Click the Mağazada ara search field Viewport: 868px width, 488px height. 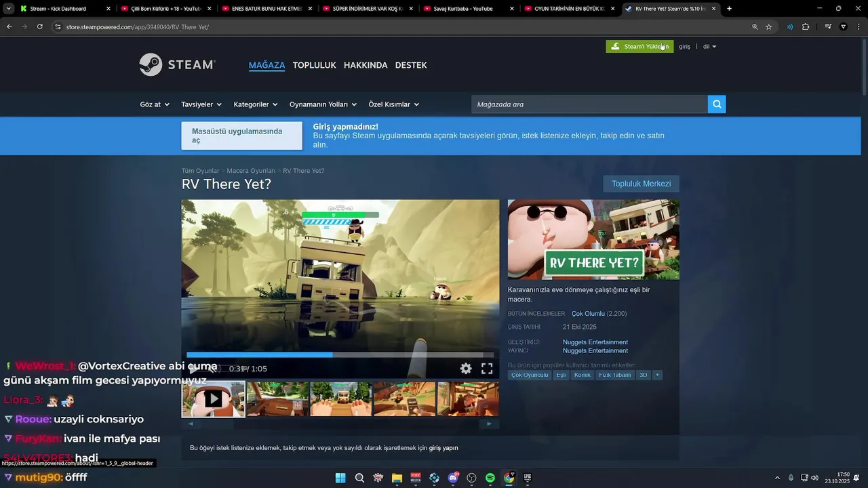pos(589,104)
